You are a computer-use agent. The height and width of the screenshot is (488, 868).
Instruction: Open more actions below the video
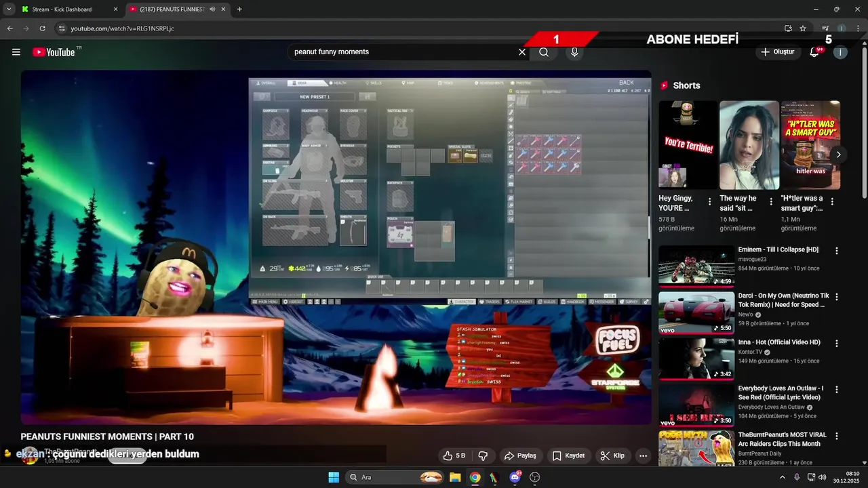(643, 455)
